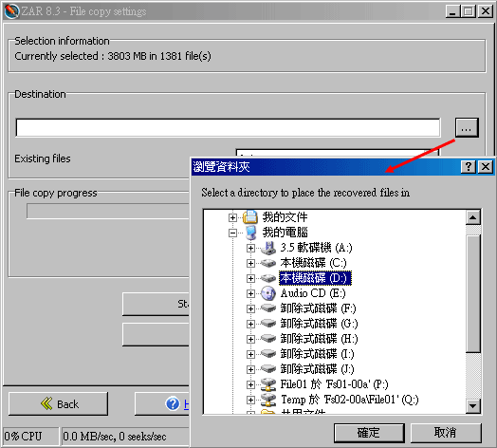The height and width of the screenshot is (448, 497).
Task: Click the File01 network drive (P:) icon
Action: pyautogui.click(x=268, y=384)
